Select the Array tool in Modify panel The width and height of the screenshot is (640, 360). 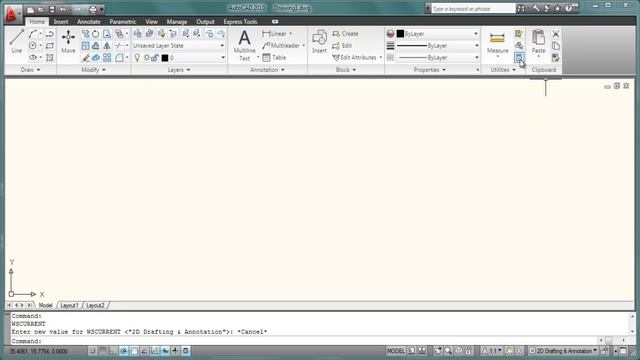(107, 58)
